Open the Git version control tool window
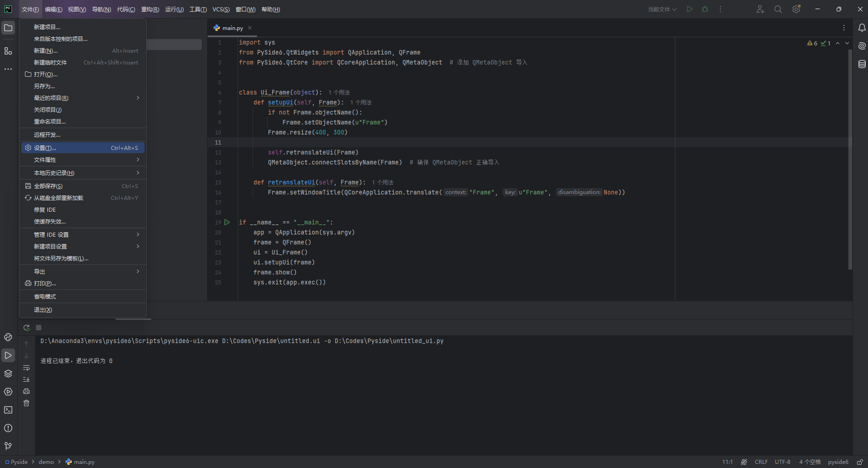This screenshot has width=868, height=468. click(x=8, y=446)
